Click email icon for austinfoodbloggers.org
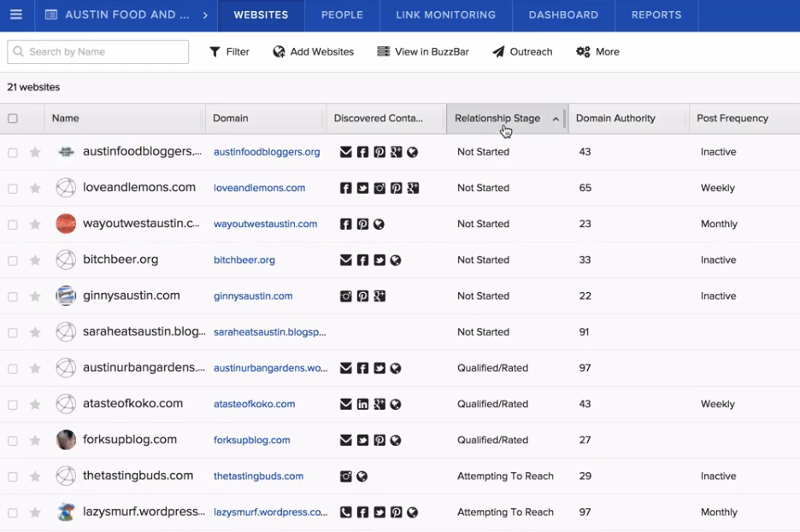The width and height of the screenshot is (800, 532). tap(346, 152)
